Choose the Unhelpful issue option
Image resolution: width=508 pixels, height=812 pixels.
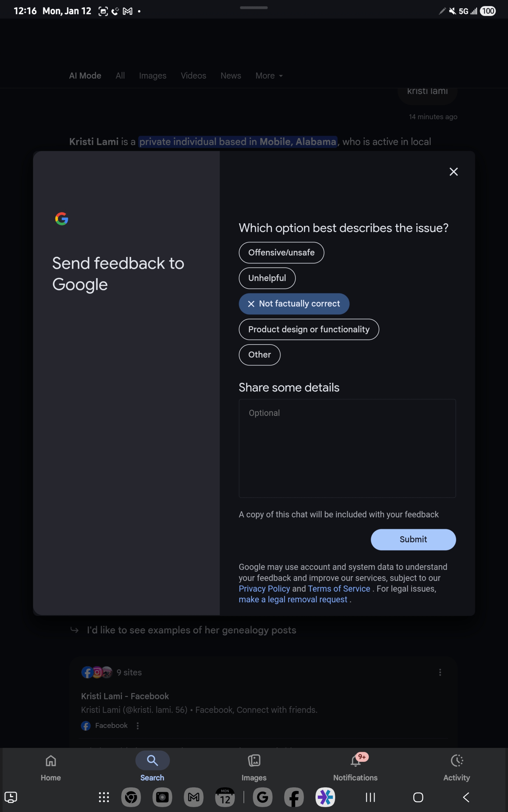coord(267,278)
